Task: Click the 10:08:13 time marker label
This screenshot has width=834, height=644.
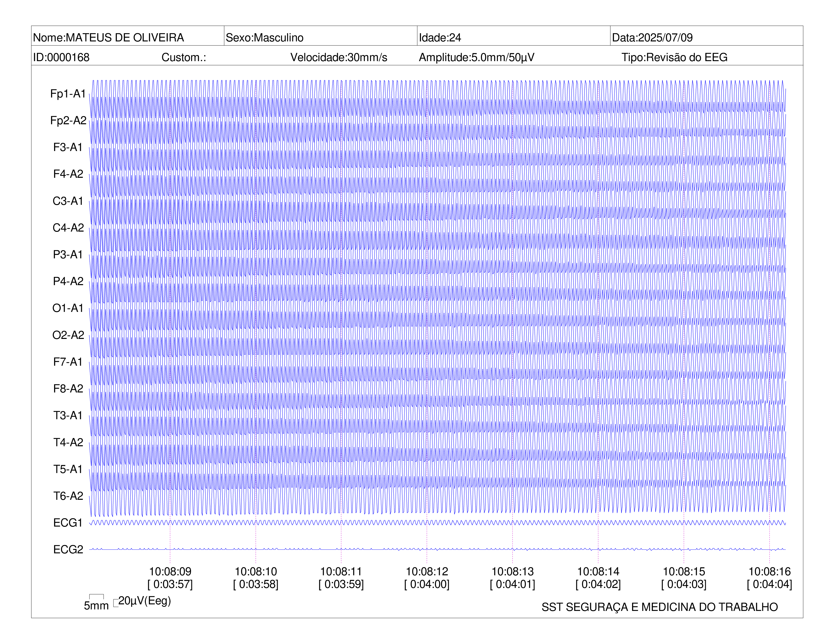Action: pyautogui.click(x=513, y=572)
